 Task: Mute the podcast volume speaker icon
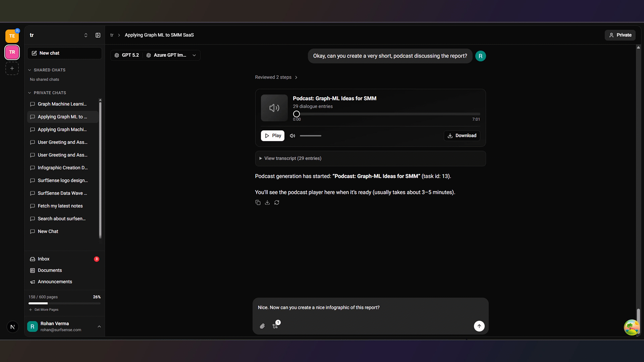click(292, 136)
